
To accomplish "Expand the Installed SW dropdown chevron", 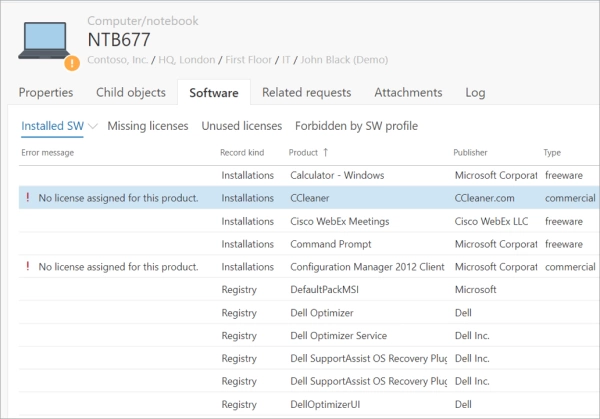I will coord(93,126).
